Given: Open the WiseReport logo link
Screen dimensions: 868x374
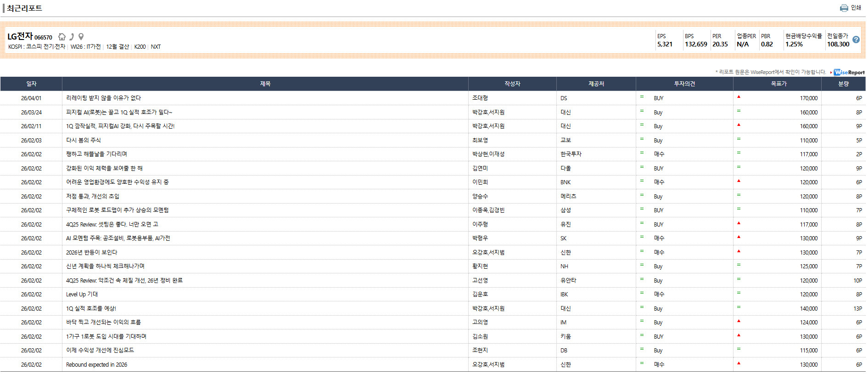Looking at the screenshot, I should point(849,72).
